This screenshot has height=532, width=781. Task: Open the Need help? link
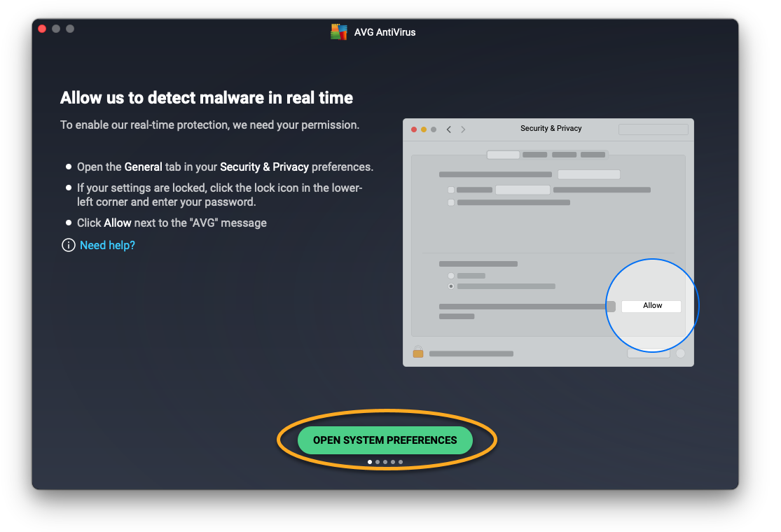(107, 245)
